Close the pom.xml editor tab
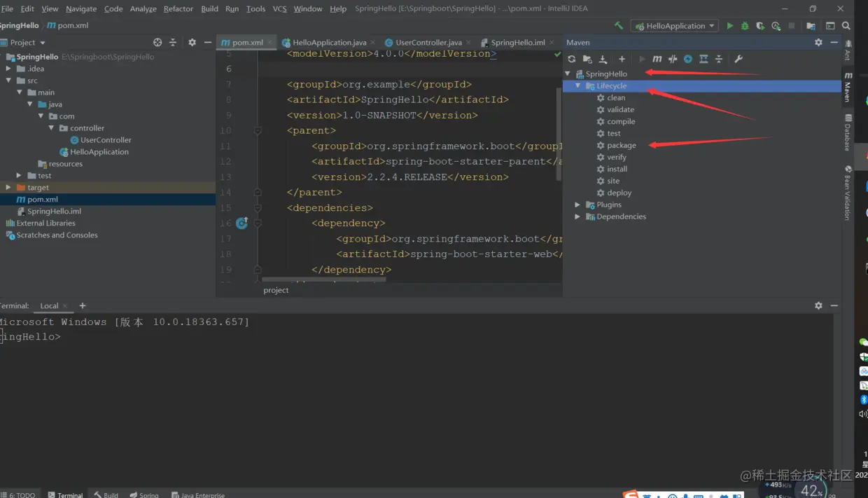 pos(271,43)
